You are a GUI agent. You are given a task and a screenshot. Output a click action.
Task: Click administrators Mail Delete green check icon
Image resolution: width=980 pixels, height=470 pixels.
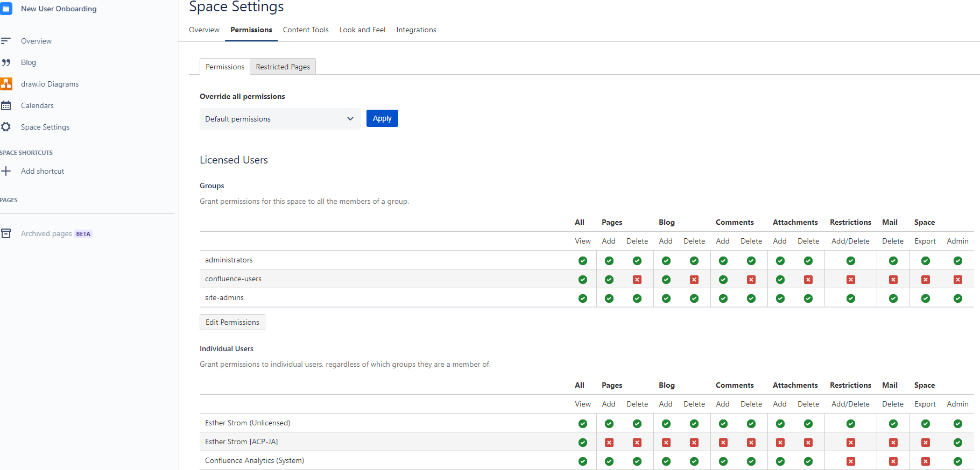point(893,261)
